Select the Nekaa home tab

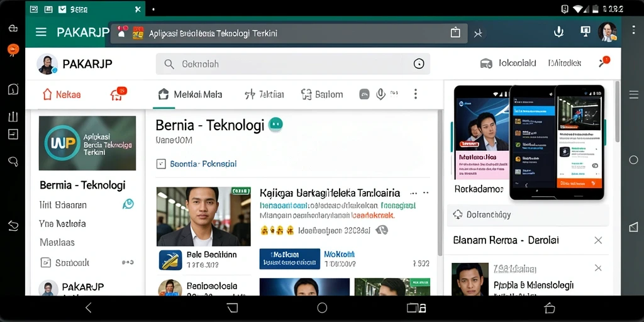pos(62,94)
